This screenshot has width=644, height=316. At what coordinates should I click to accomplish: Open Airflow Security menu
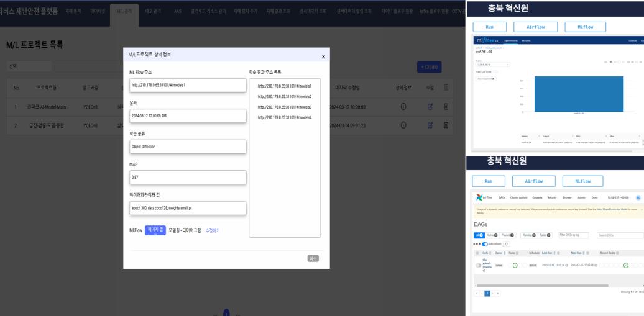553,198
